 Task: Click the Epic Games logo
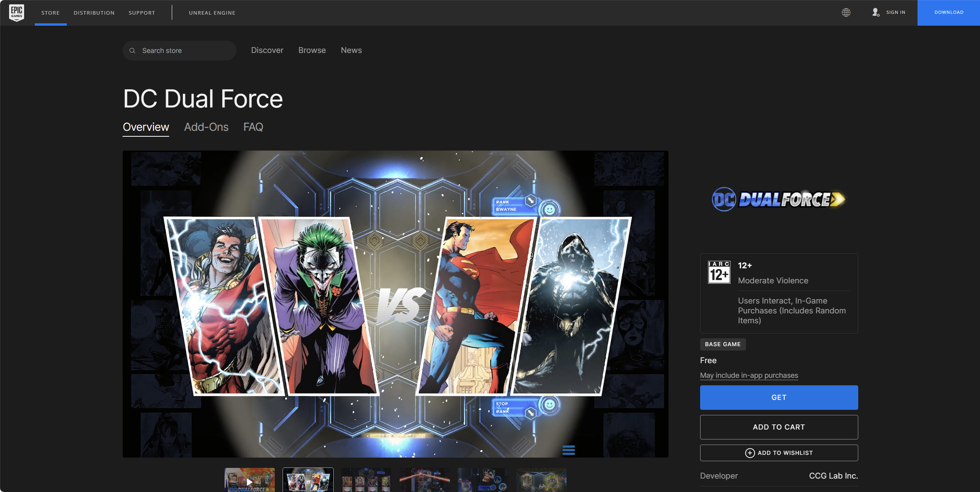point(17,13)
